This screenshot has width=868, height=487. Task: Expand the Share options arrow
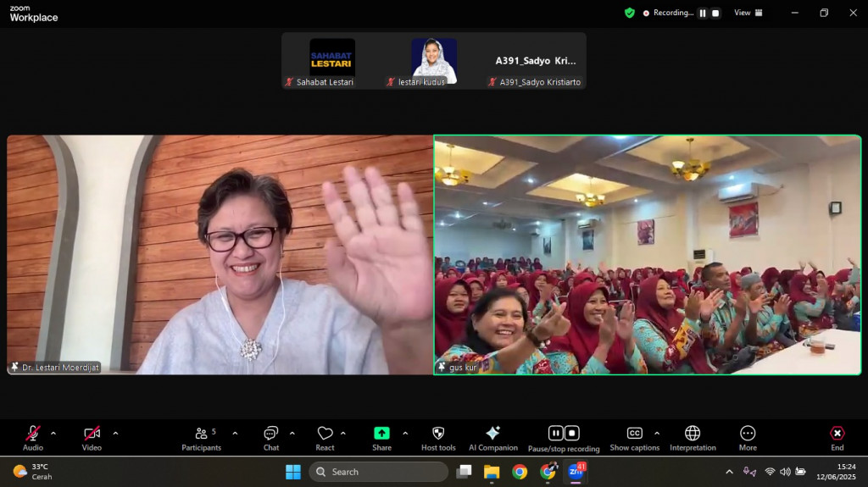pyautogui.click(x=405, y=434)
